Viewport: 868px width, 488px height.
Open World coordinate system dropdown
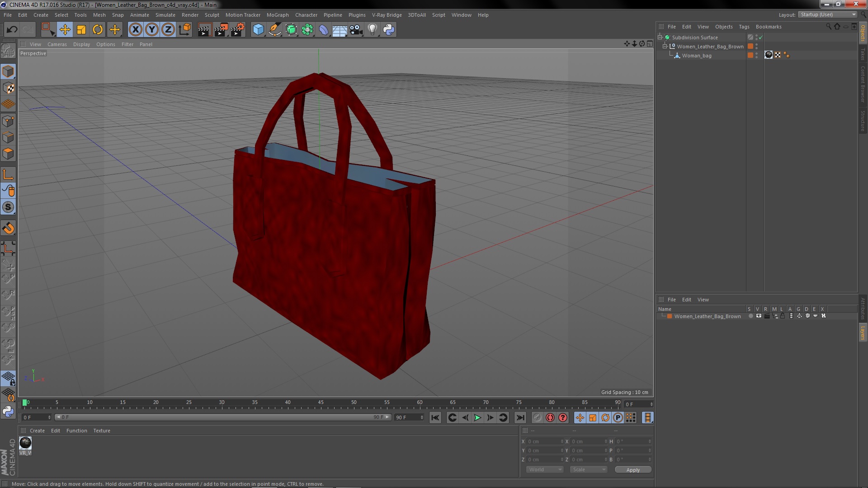545,469
